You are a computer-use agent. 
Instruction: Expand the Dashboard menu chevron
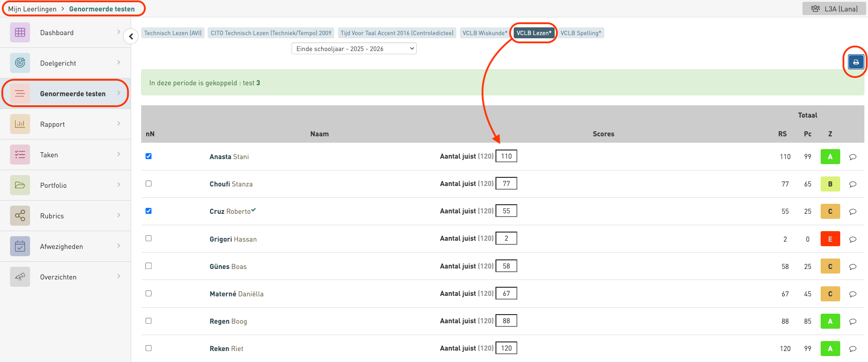point(119,32)
